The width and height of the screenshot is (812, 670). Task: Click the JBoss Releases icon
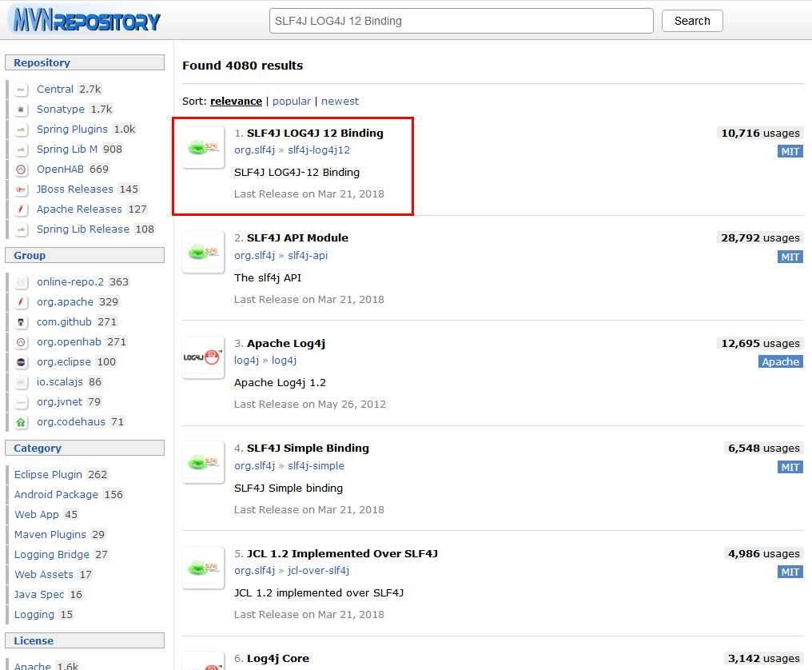(x=21, y=189)
